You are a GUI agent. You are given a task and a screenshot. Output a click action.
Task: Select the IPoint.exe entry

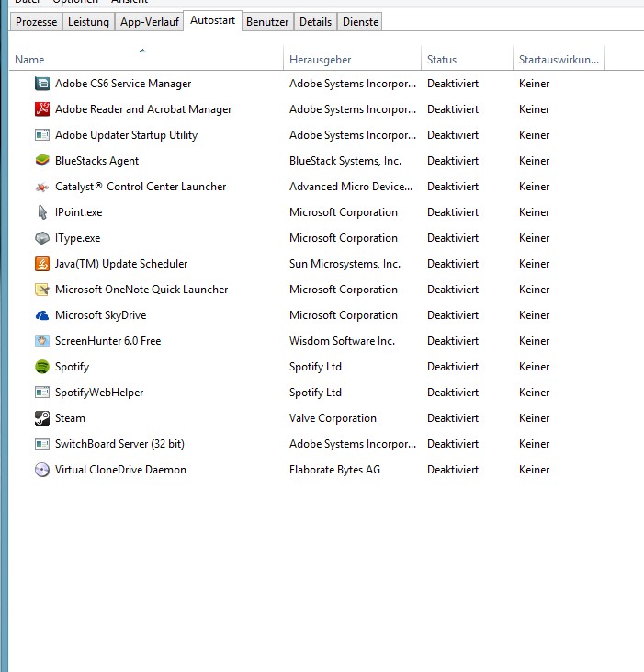pos(78,212)
